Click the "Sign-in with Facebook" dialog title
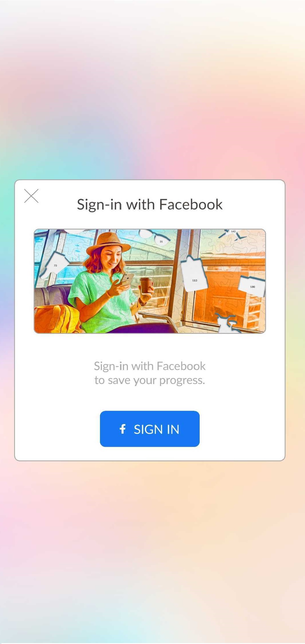Viewport: 305px width, 644px height. tap(150, 204)
